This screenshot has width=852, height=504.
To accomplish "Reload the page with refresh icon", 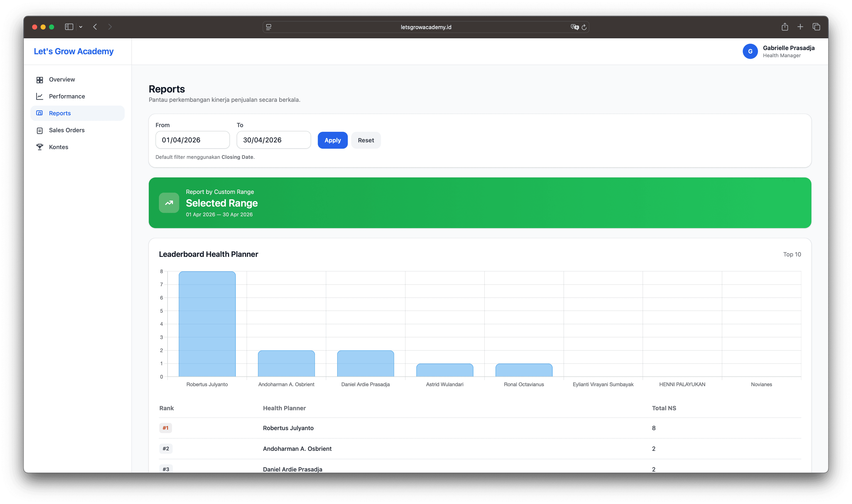I will pos(584,27).
